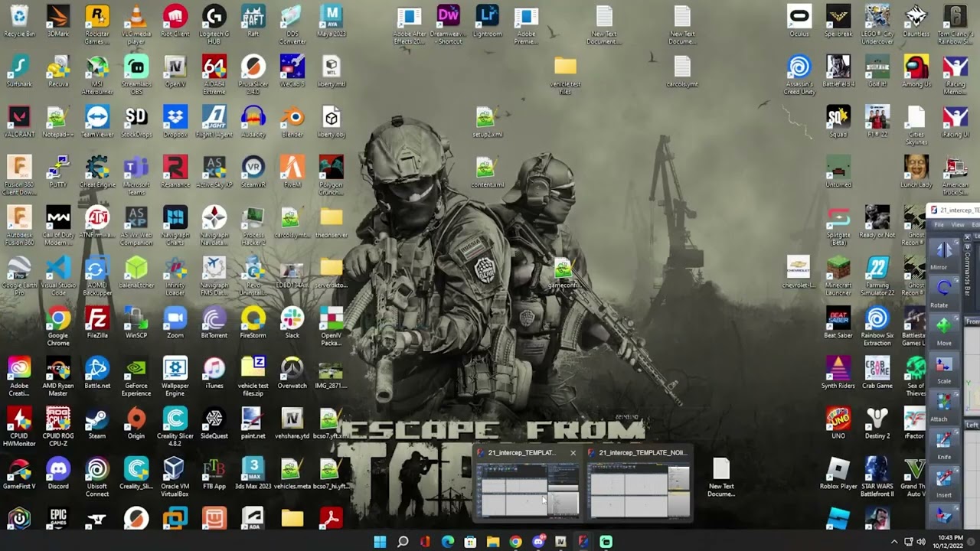Close the first ZModeler preview thumbnail
The width and height of the screenshot is (980, 551).
pyautogui.click(x=573, y=452)
